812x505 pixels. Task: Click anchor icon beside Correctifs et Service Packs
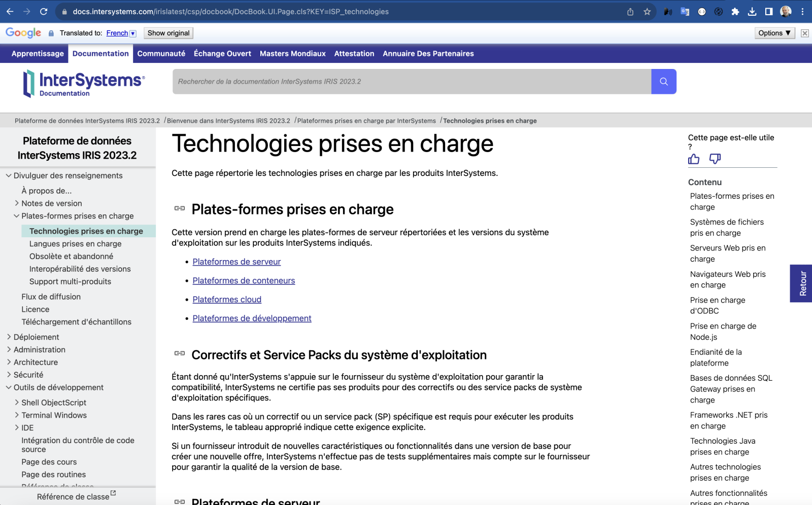[180, 353]
